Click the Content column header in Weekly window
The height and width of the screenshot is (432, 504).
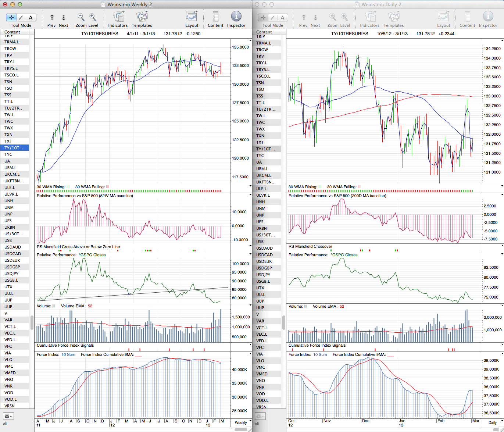[x=12, y=32]
